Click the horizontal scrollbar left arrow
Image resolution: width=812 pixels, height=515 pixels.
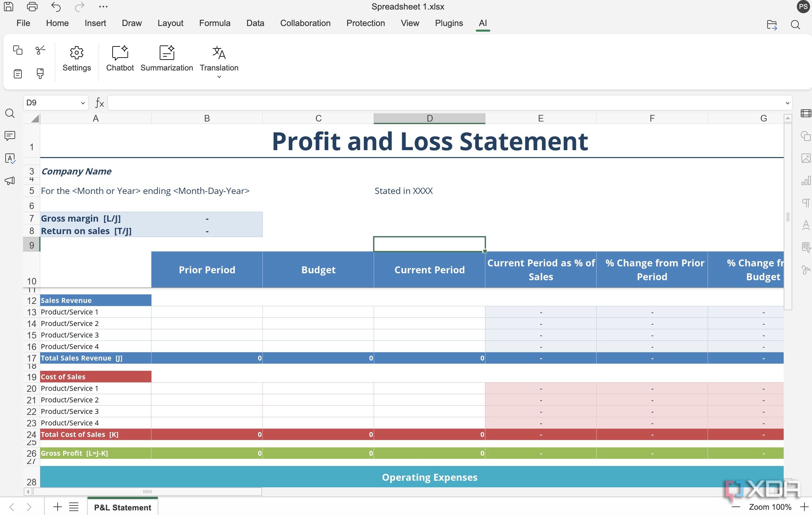pyautogui.click(x=28, y=492)
